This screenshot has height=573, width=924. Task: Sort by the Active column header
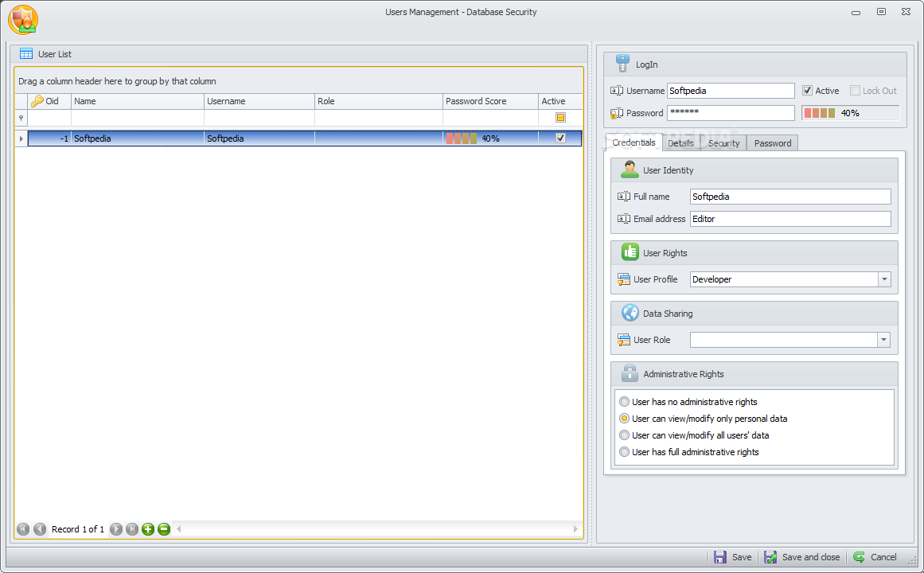560,101
